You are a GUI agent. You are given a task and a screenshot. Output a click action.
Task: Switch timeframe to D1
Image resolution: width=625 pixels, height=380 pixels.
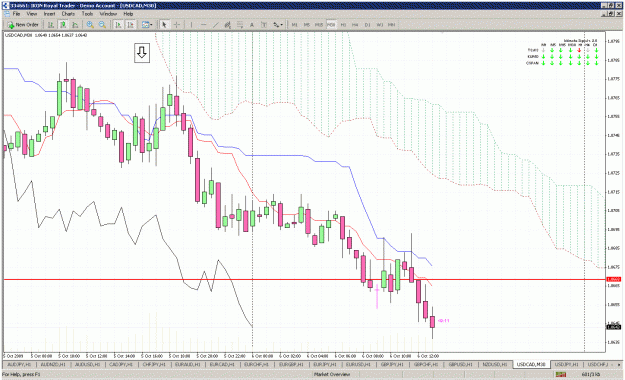click(368, 25)
